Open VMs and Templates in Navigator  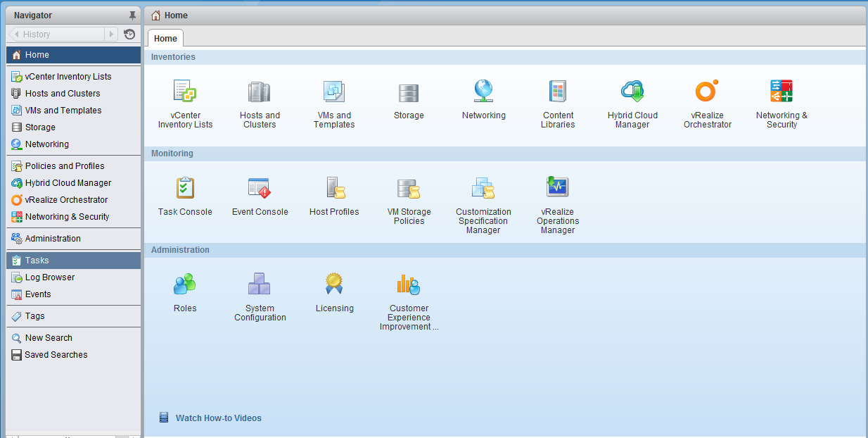(74, 111)
